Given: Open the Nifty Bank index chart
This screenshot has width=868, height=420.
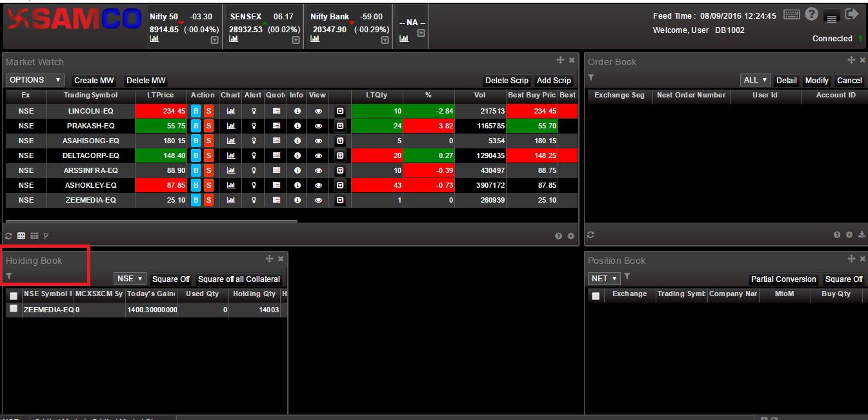Looking at the screenshot, I should click(x=315, y=39).
